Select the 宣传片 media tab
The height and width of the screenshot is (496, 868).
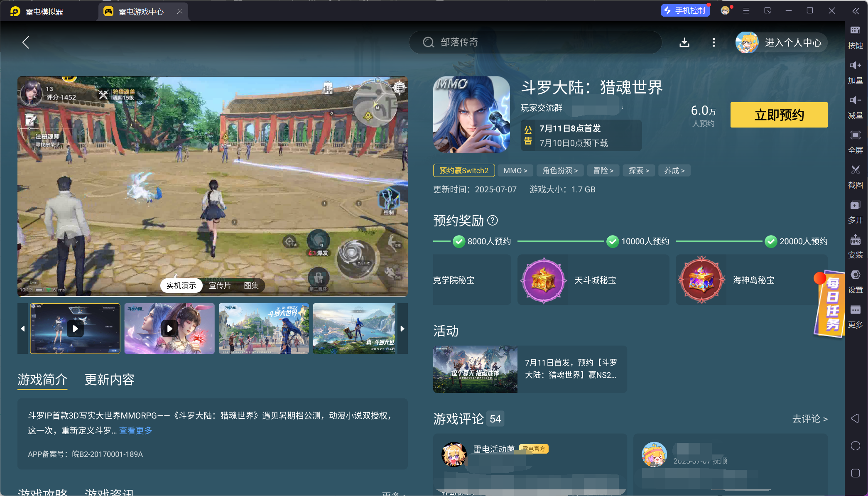point(220,285)
